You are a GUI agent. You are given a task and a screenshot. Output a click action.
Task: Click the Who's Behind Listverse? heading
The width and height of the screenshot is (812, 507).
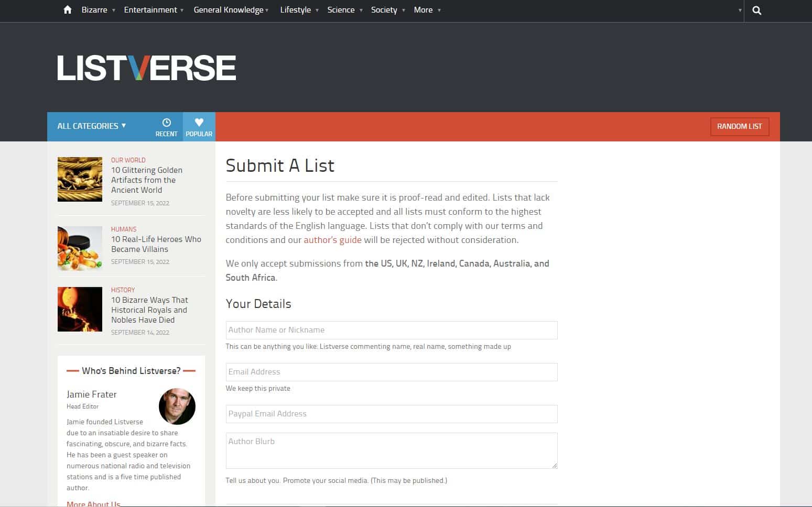point(131,371)
